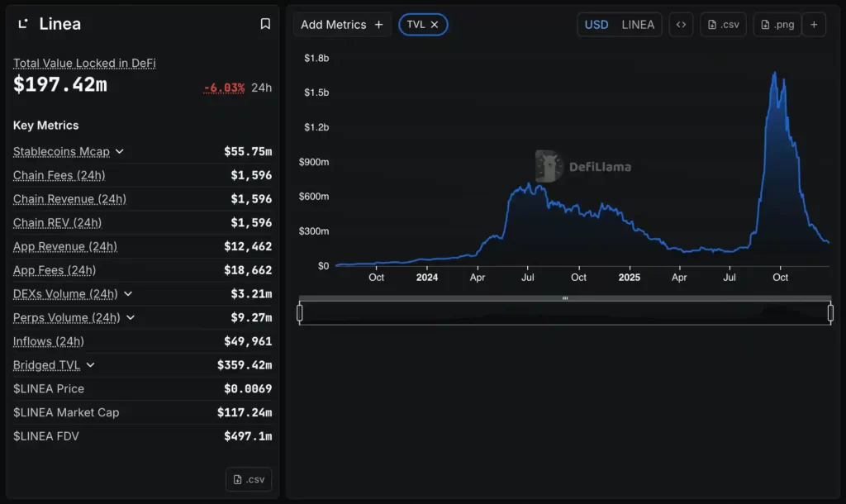Click the Chain Fees (24h) label

(59, 175)
